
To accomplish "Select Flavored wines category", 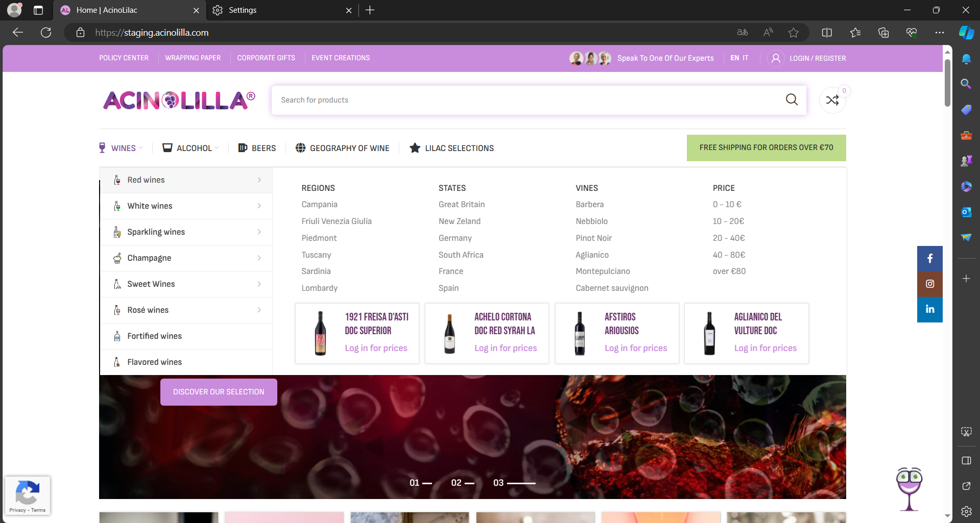I will coord(186,362).
